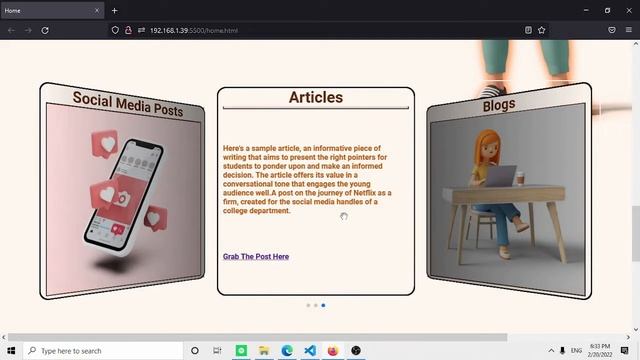Select the Blogs slide card
Image resolution: width=640 pixels, height=360 pixels.
tap(509, 191)
